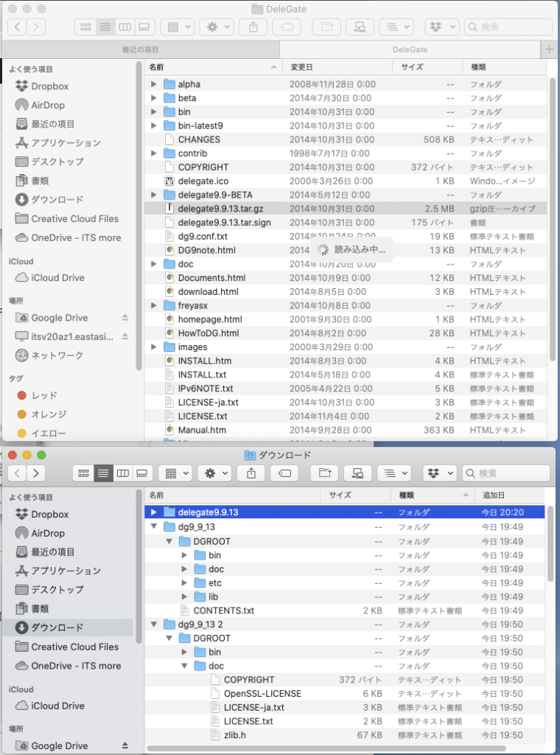Switch the DeleGate window to icon view
This screenshot has height=755, width=560.
tap(85, 27)
